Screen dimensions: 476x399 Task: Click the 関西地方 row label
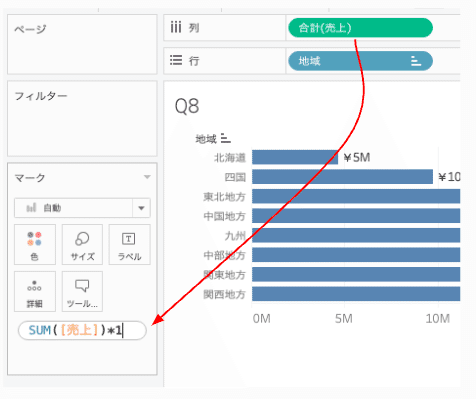[x=224, y=294]
